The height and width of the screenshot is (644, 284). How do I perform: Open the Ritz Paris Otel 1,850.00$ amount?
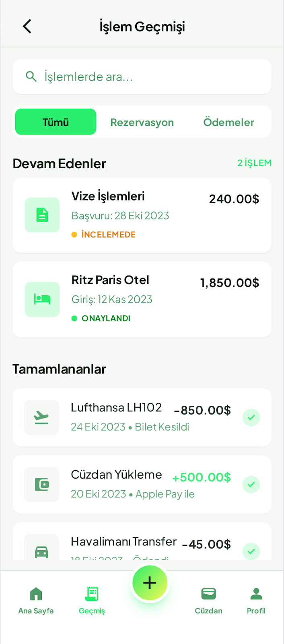point(230,283)
